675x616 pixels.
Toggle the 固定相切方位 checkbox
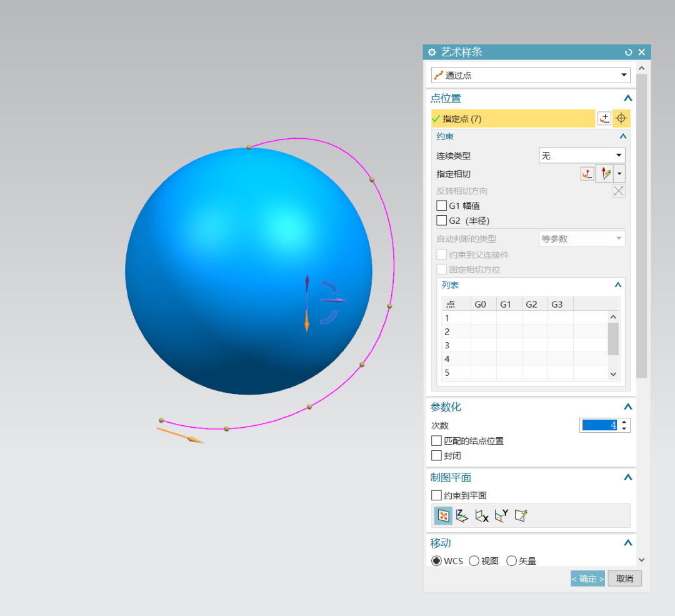click(441, 270)
